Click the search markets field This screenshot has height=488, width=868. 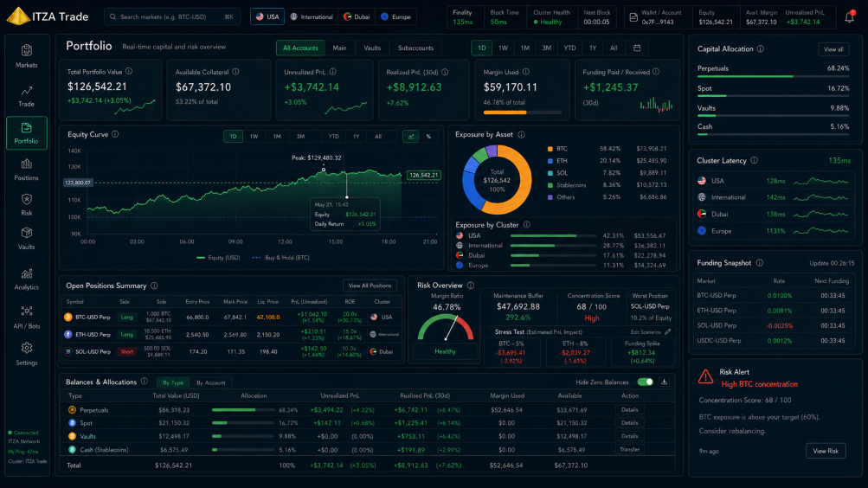pyautogui.click(x=172, y=16)
